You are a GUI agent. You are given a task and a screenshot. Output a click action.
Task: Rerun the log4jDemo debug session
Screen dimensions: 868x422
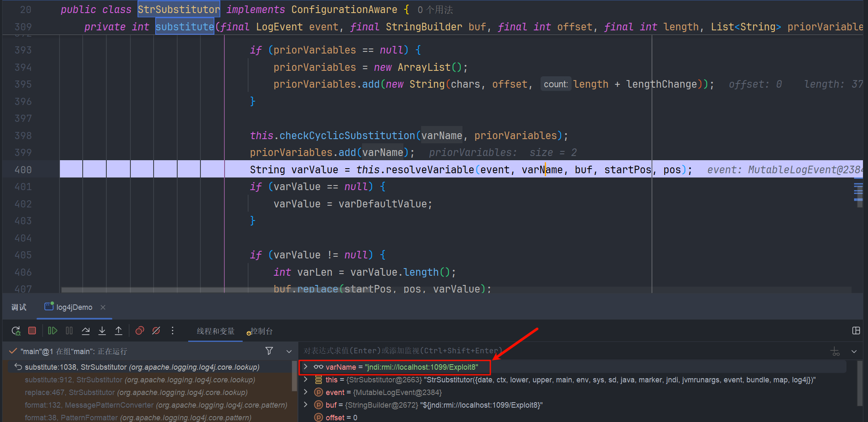coord(16,331)
